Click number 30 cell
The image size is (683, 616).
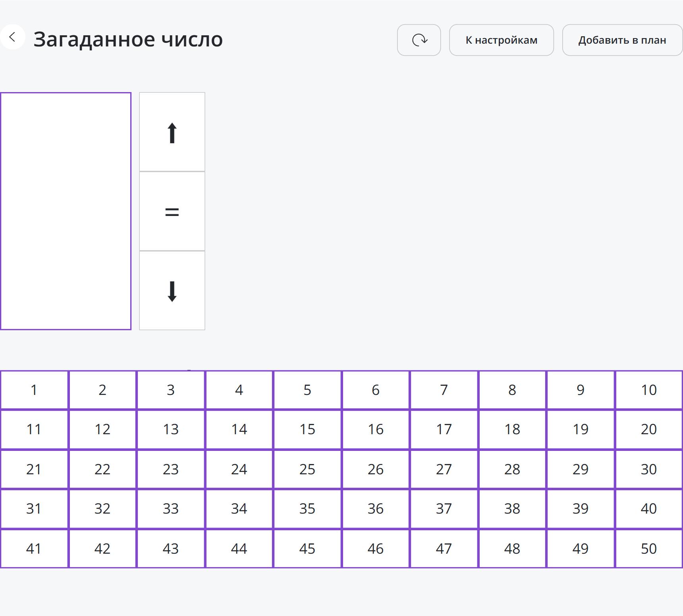pyautogui.click(x=649, y=469)
